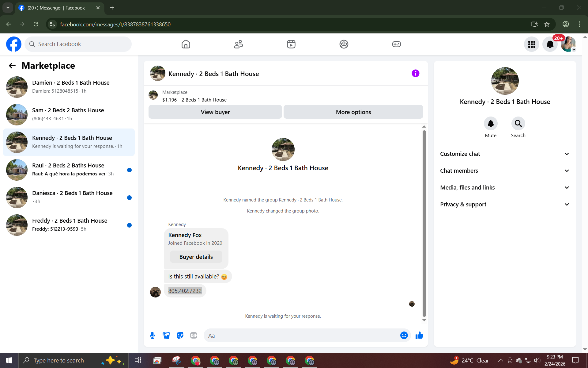Viewport: 588px width, 368px height.
Task: Open the GIF picker
Action: click(x=194, y=335)
